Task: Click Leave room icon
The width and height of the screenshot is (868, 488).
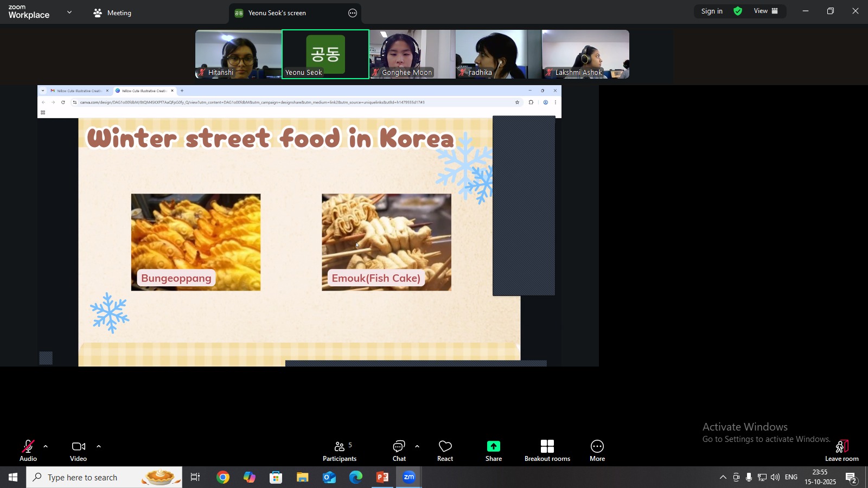Action: point(841,451)
